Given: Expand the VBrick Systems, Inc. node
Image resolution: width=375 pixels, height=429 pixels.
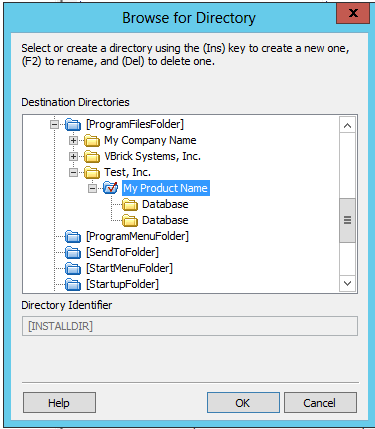Looking at the screenshot, I should click(73, 157).
